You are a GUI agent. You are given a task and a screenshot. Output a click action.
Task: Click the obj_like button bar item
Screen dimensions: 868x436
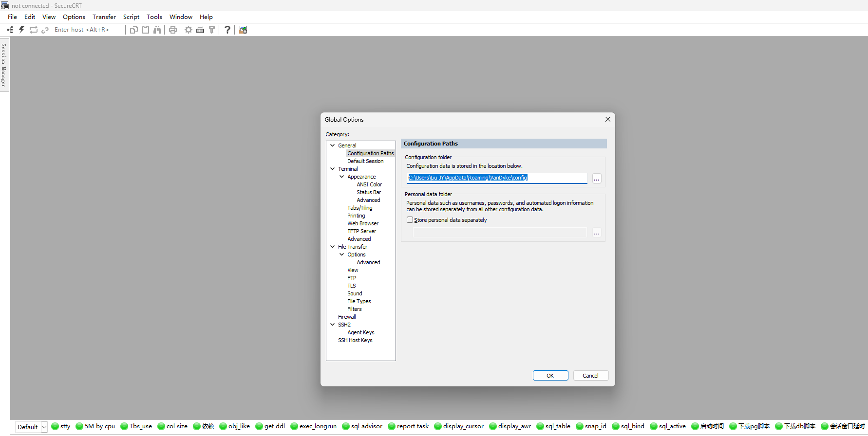click(235, 426)
